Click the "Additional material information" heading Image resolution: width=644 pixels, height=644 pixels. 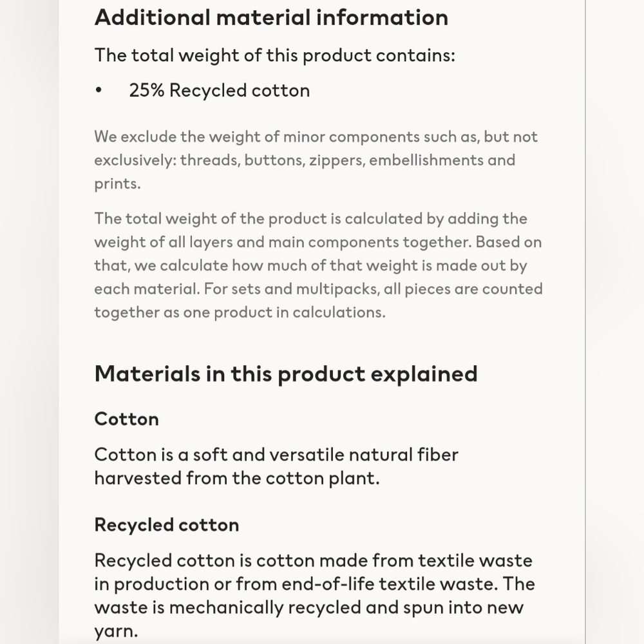point(271,17)
